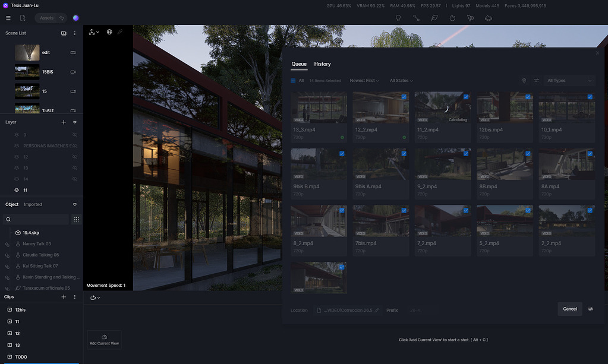Click the trash icon in render queue

tap(524, 81)
